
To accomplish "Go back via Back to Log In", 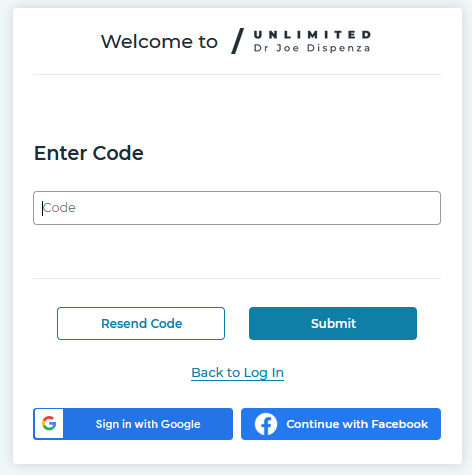I will [238, 373].
